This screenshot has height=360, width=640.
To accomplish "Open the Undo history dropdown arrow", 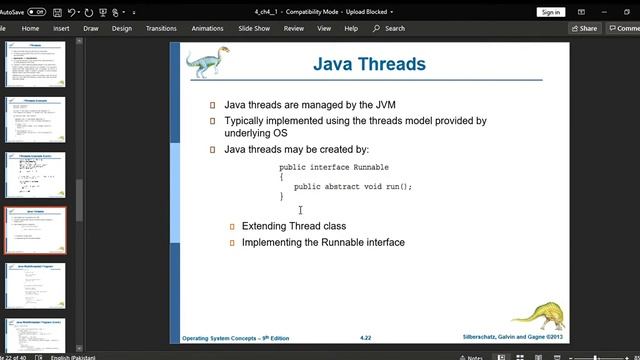I will 79,12.
